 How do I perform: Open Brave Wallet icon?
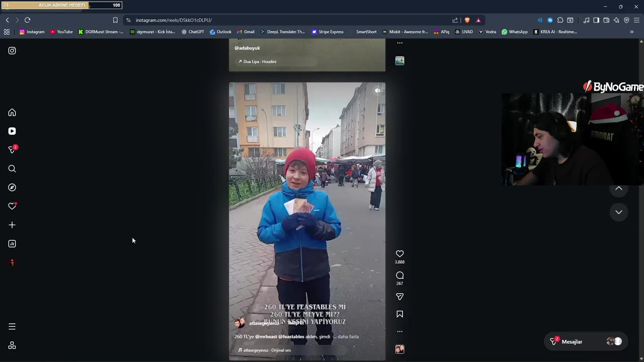click(x=606, y=20)
